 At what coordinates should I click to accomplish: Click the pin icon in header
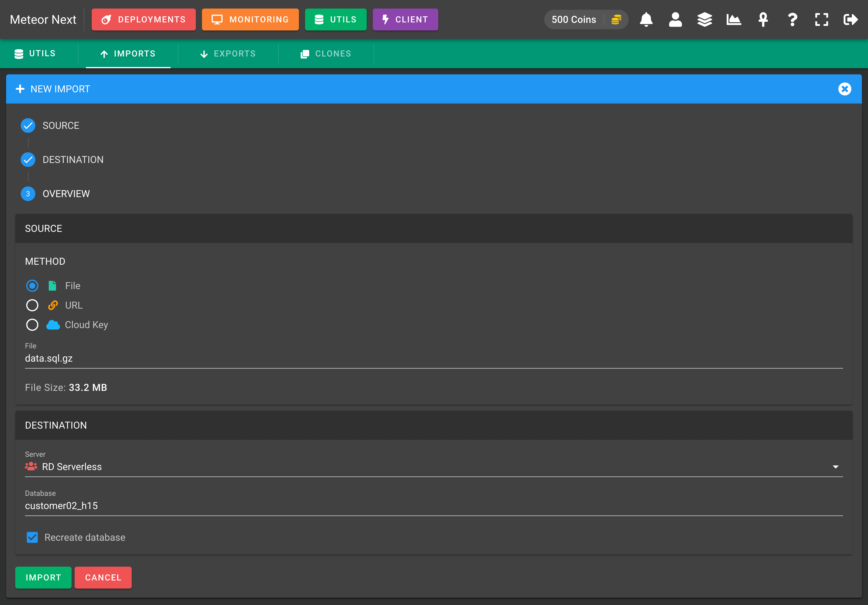763,20
